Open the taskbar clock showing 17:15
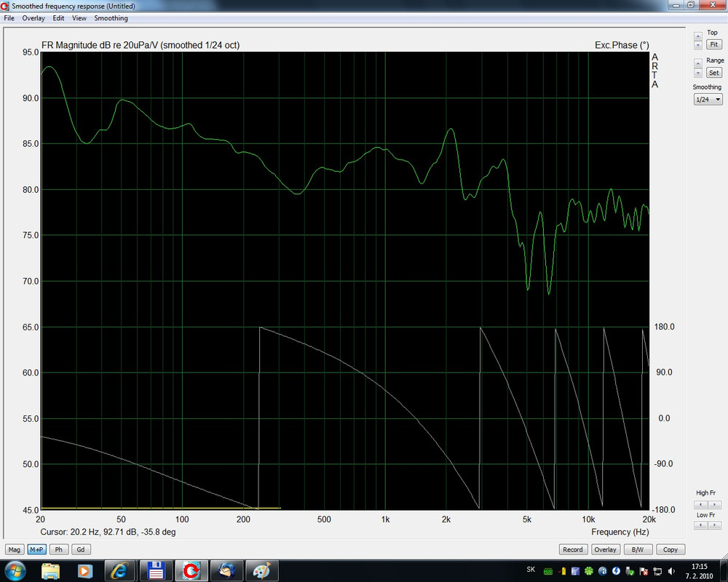This screenshot has width=728, height=582. (x=699, y=571)
